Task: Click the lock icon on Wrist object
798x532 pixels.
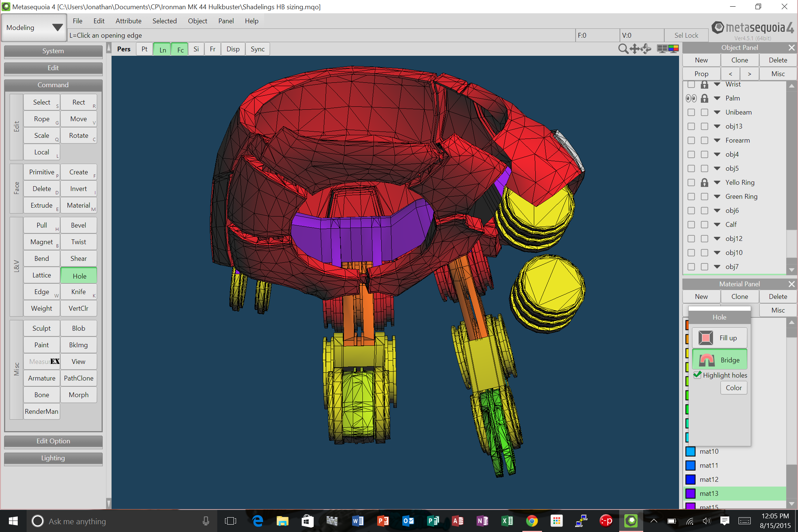Action: tap(705, 85)
